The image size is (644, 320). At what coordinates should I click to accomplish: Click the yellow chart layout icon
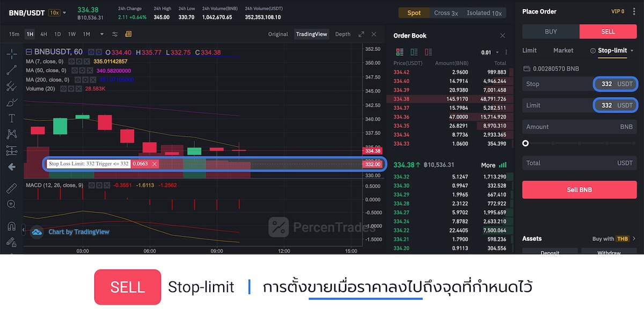pos(128,34)
